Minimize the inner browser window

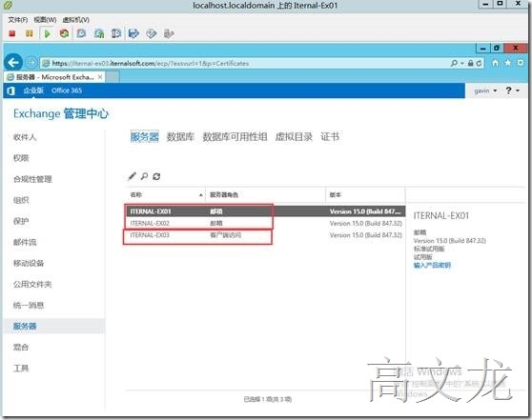tap(482, 49)
